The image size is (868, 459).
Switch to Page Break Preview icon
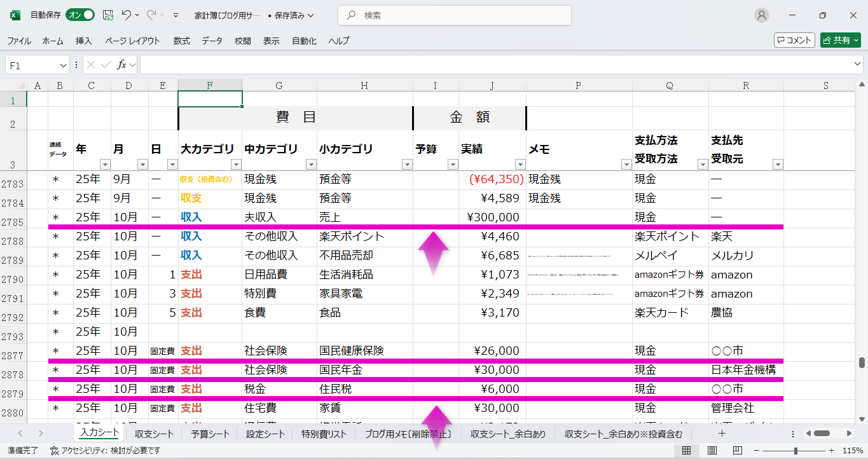pos(737,451)
